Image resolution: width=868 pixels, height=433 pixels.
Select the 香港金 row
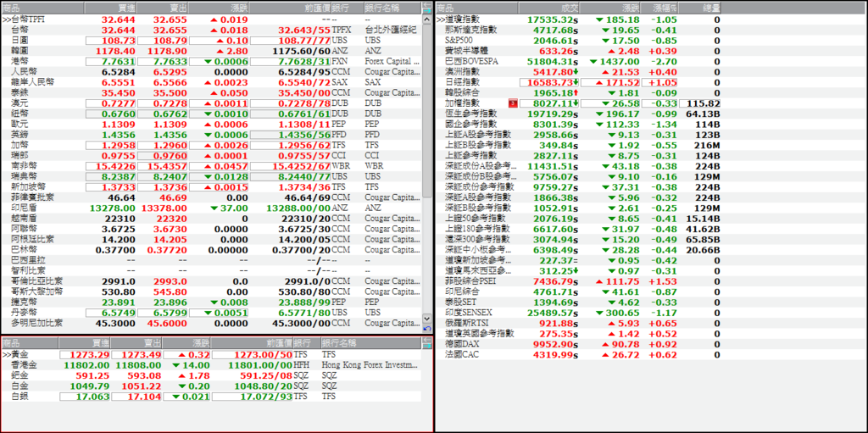[x=211, y=365]
